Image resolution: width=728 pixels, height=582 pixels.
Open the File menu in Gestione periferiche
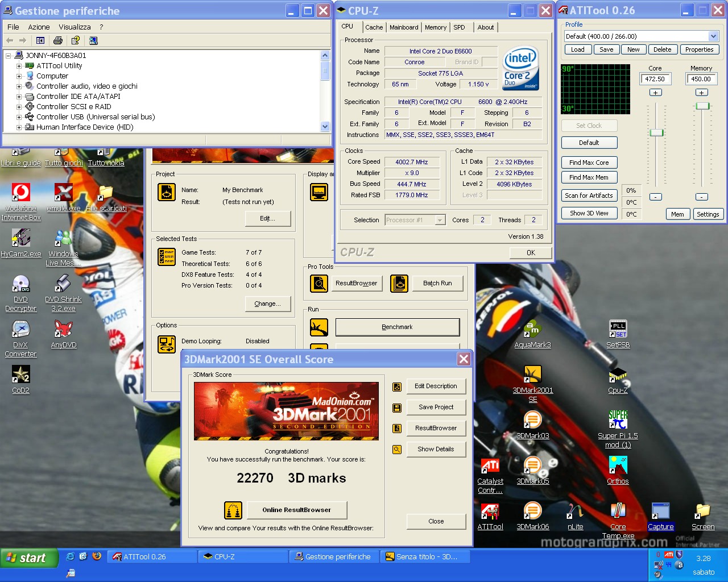(x=13, y=27)
